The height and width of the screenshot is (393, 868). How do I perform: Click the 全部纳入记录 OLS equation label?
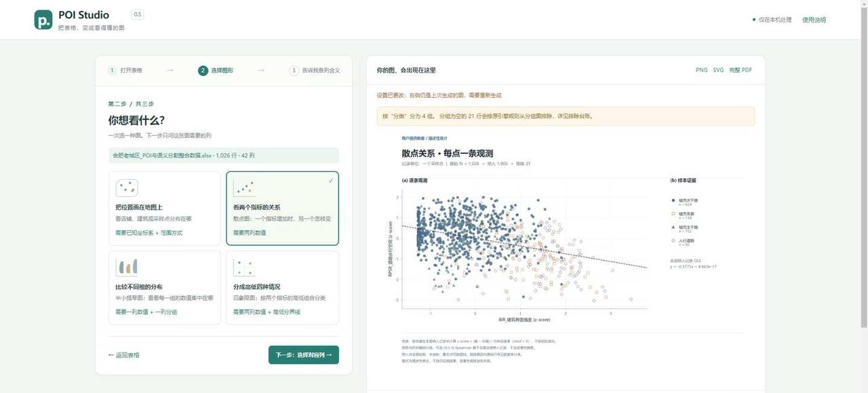(x=694, y=263)
